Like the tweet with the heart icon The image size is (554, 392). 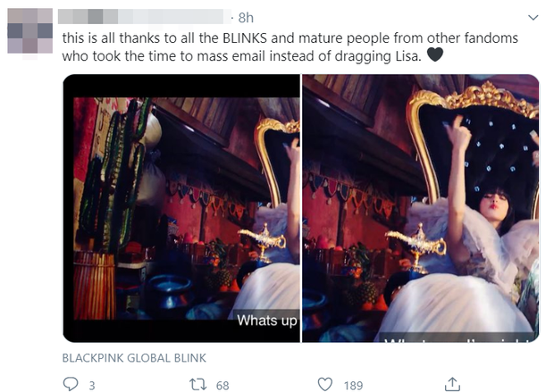325,384
